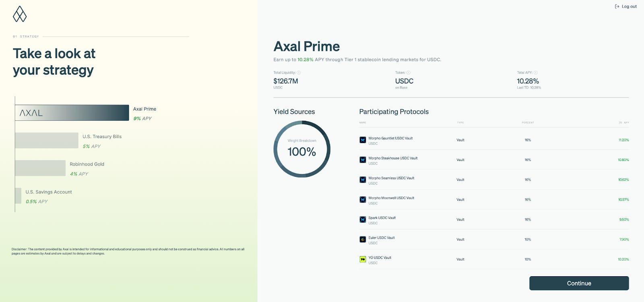
Task: Click the TYPE column header
Action: 460,122
